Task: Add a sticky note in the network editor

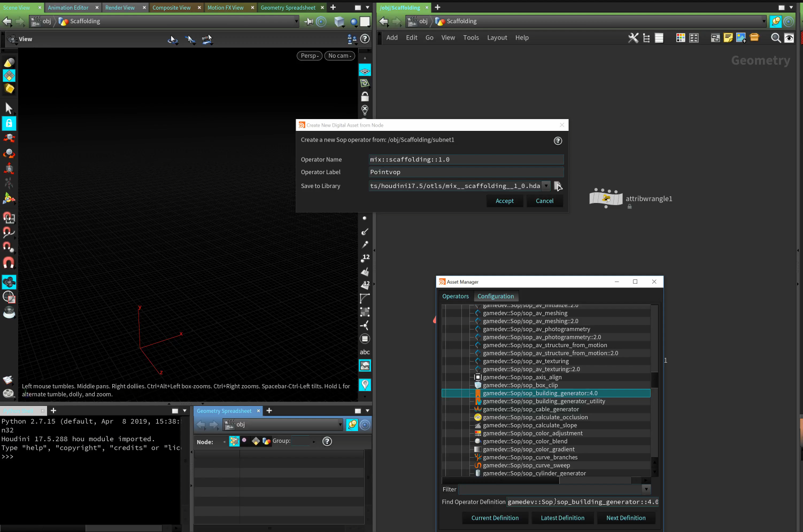Action: point(728,37)
